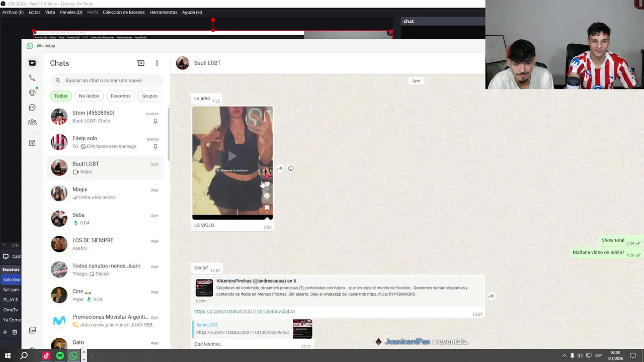
Task: Open the volume control in system tray
Action: pyautogui.click(x=580, y=356)
